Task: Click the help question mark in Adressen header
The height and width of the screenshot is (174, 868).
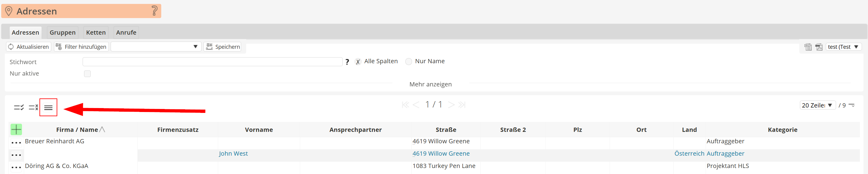Action: click(154, 11)
